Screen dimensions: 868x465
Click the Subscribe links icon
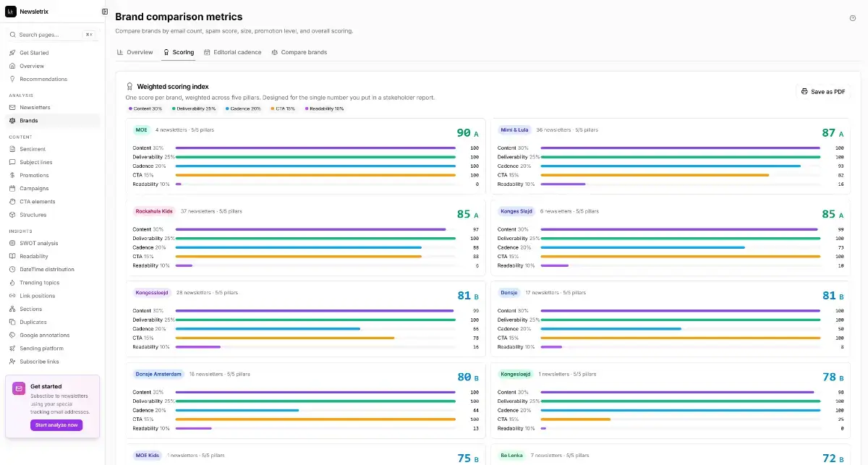pyautogui.click(x=12, y=362)
